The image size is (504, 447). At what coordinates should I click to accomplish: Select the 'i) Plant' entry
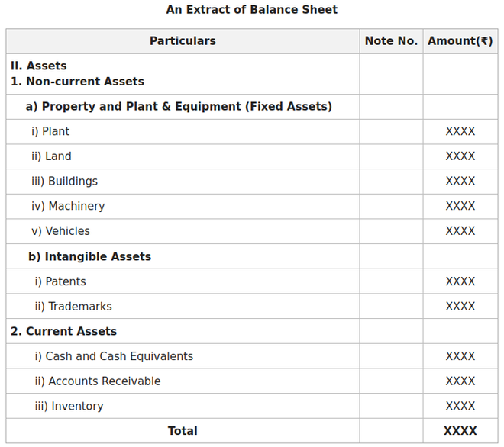(50, 131)
